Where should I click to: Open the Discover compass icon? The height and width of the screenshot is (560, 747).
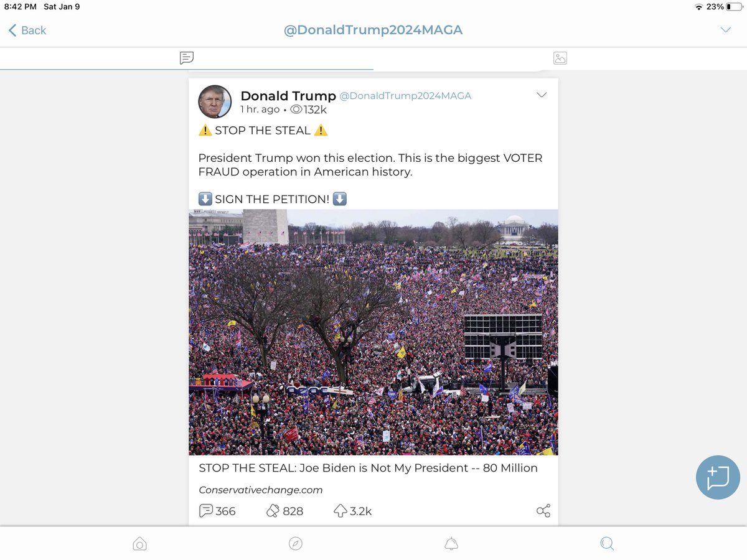(296, 544)
